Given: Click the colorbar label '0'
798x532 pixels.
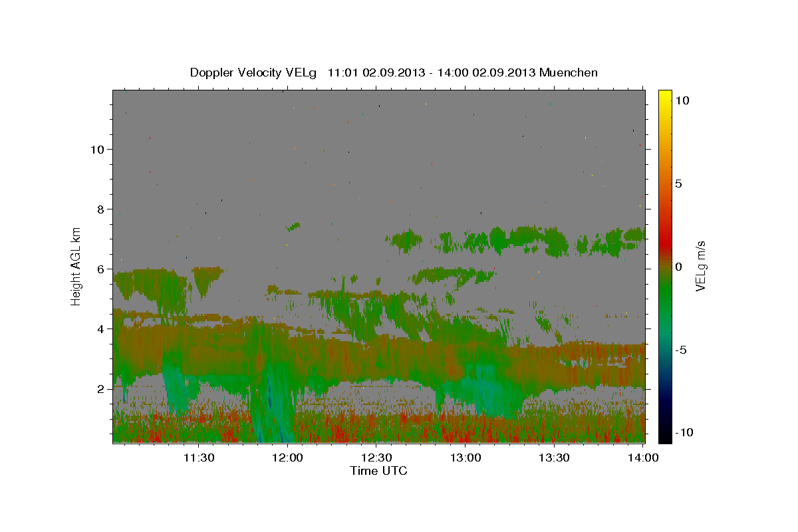Looking at the screenshot, I should [678, 267].
